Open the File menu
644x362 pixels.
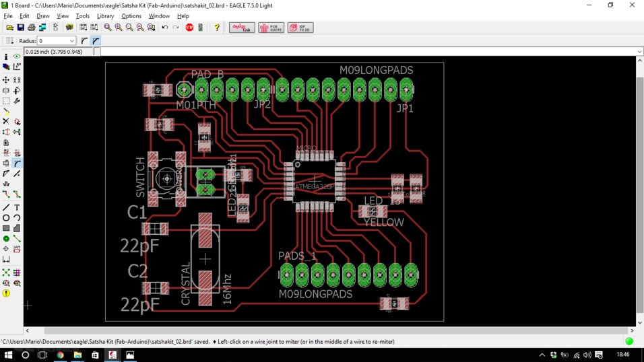pos(8,16)
